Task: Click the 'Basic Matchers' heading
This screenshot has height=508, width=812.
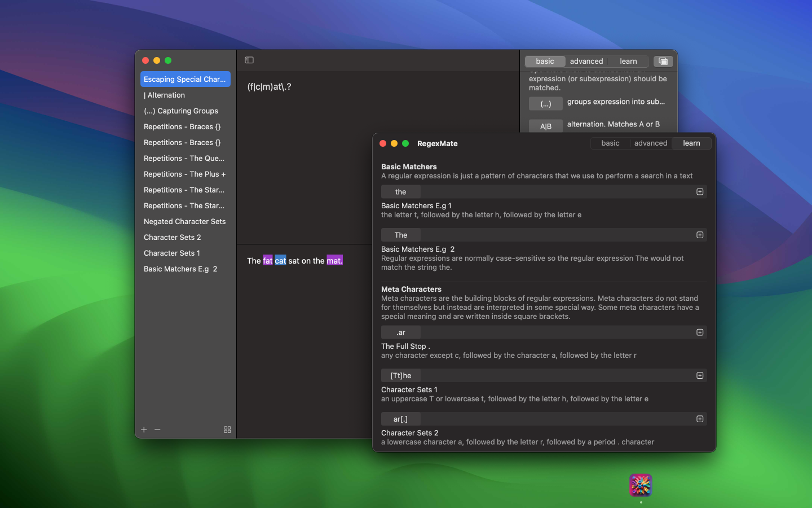Action: pyautogui.click(x=409, y=167)
